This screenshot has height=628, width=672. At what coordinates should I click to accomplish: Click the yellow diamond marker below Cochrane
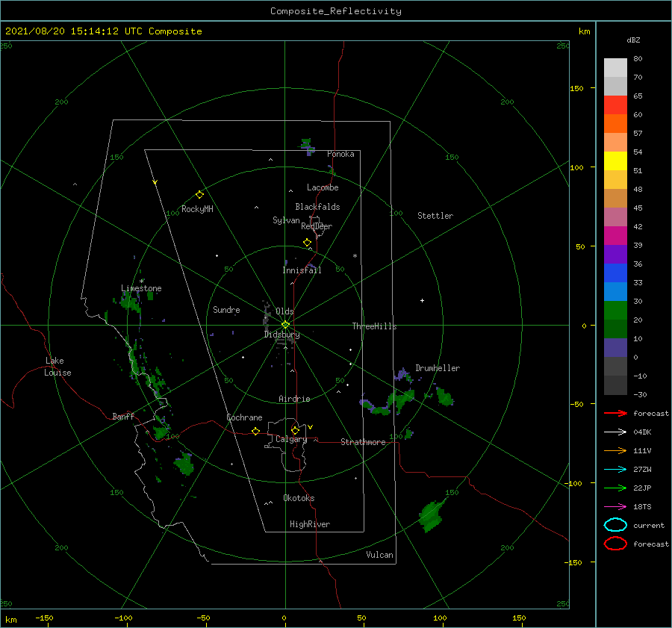tap(256, 431)
